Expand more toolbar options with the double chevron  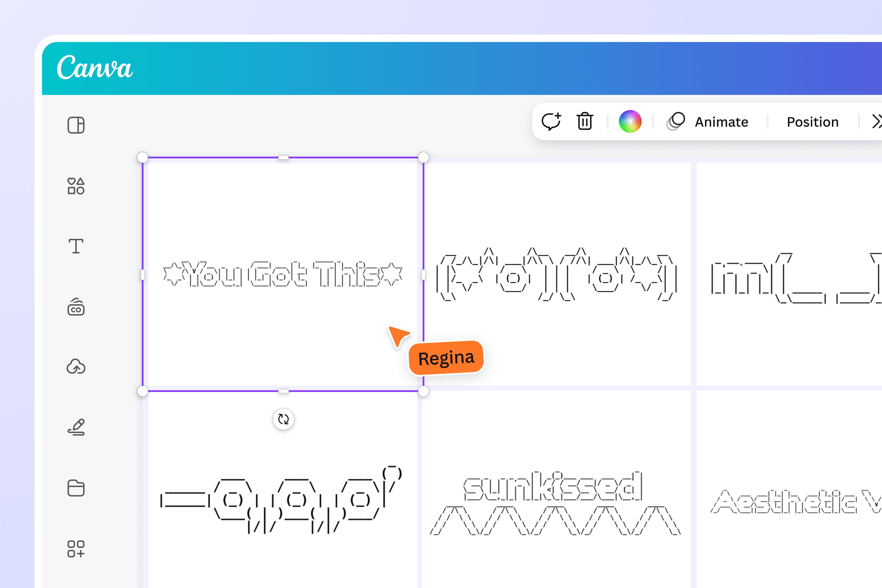pyautogui.click(x=876, y=121)
